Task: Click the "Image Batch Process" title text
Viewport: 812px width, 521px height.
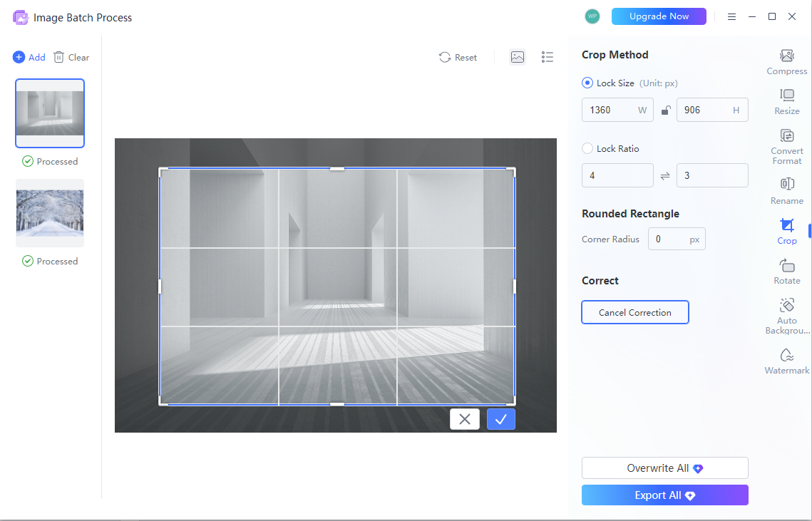Action: pos(83,18)
